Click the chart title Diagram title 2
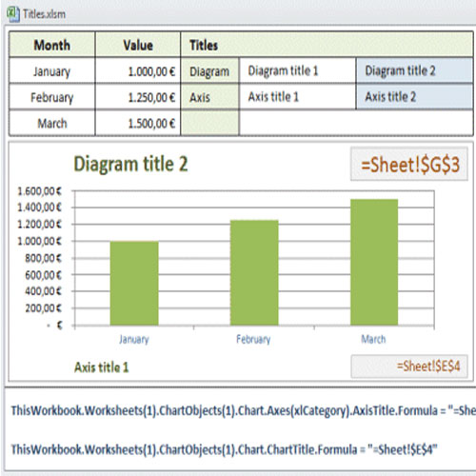 pyautogui.click(x=130, y=164)
